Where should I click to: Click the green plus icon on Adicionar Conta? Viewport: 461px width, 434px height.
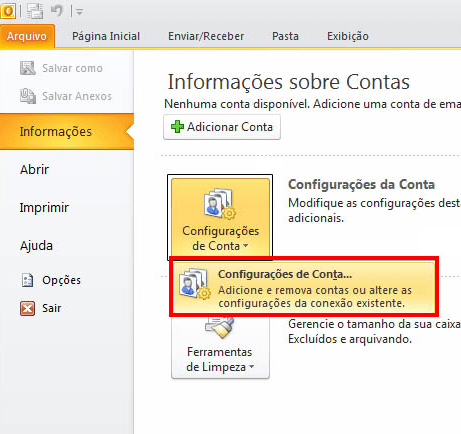point(177,127)
